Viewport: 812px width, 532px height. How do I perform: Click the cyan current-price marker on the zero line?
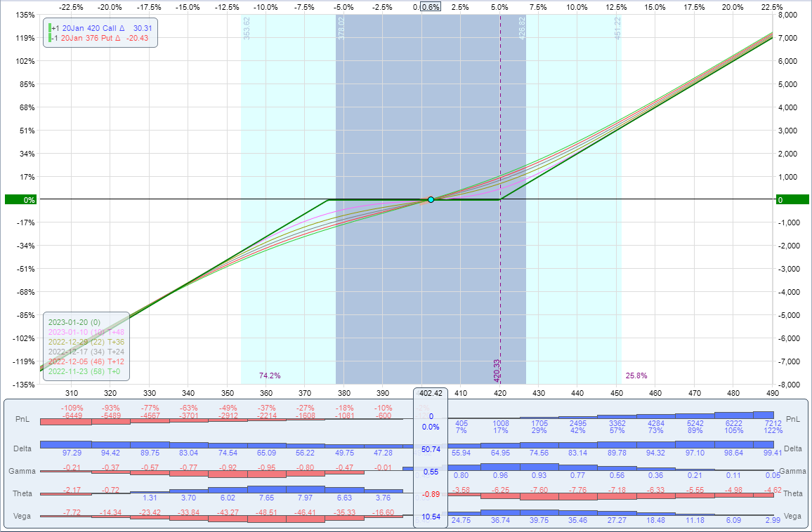(x=431, y=200)
